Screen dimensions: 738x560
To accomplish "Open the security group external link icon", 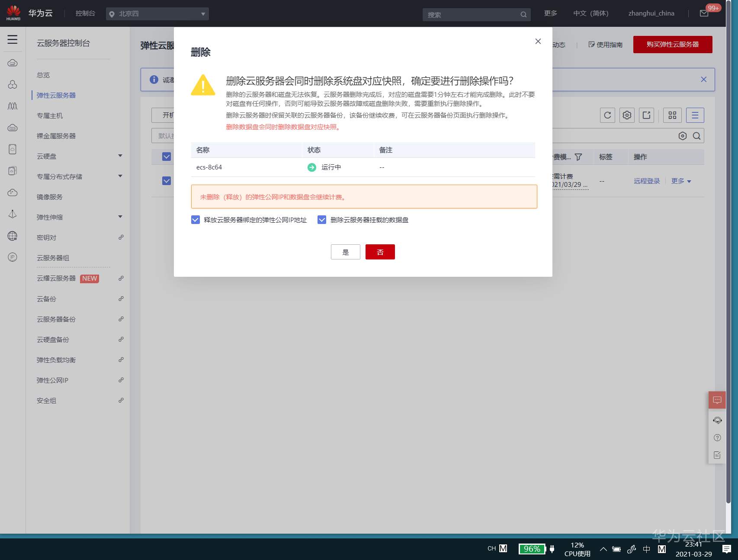I will tap(121, 400).
